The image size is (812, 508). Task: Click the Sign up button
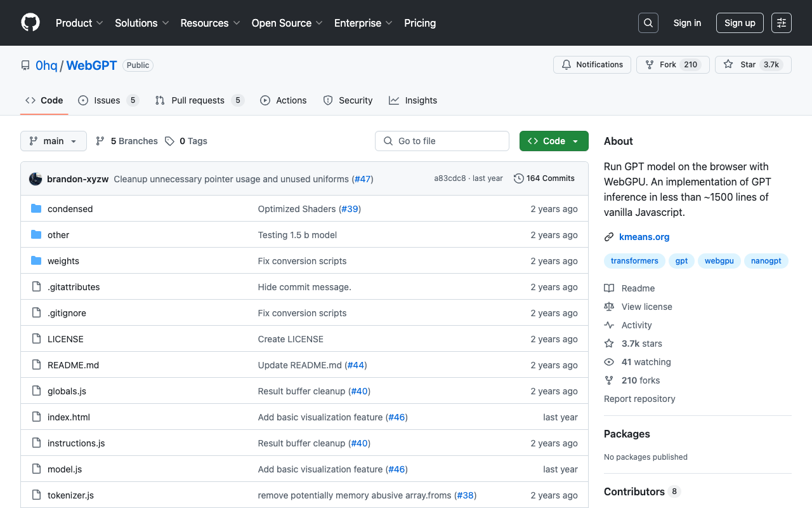pos(740,23)
